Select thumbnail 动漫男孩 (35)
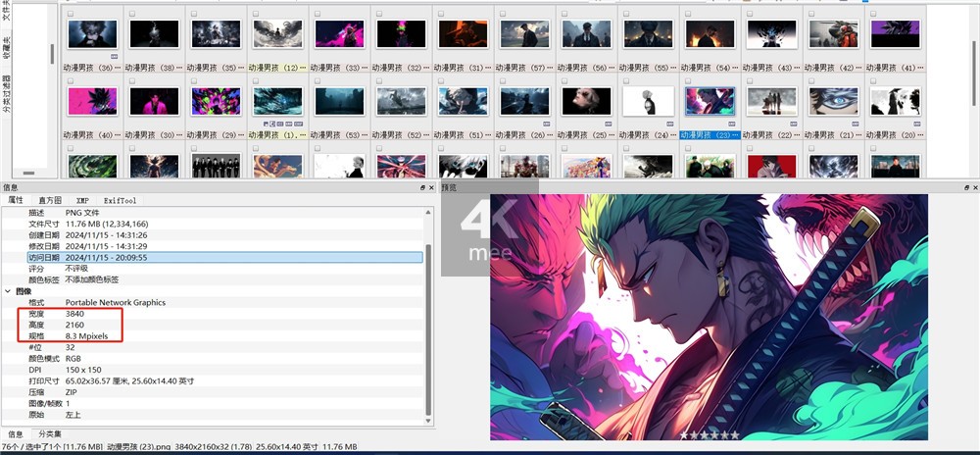Screen dimensions: 980x455 pos(216,33)
